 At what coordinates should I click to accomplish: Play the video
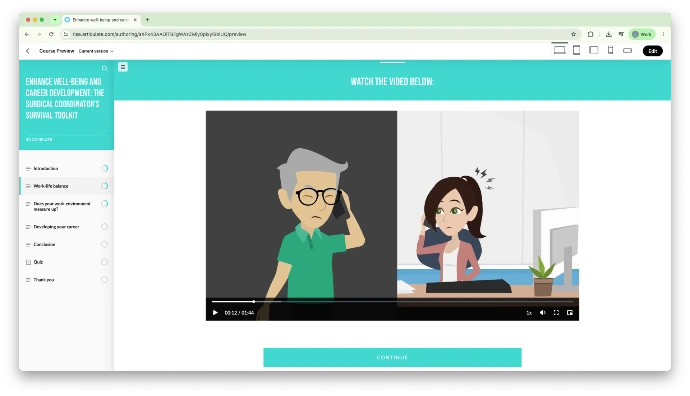(x=215, y=312)
